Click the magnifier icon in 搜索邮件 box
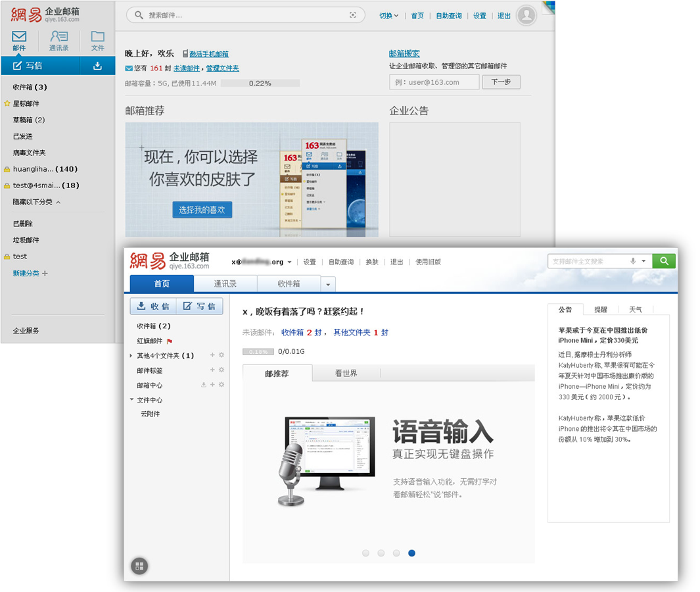Image resolution: width=700 pixels, height=592 pixels. (139, 15)
